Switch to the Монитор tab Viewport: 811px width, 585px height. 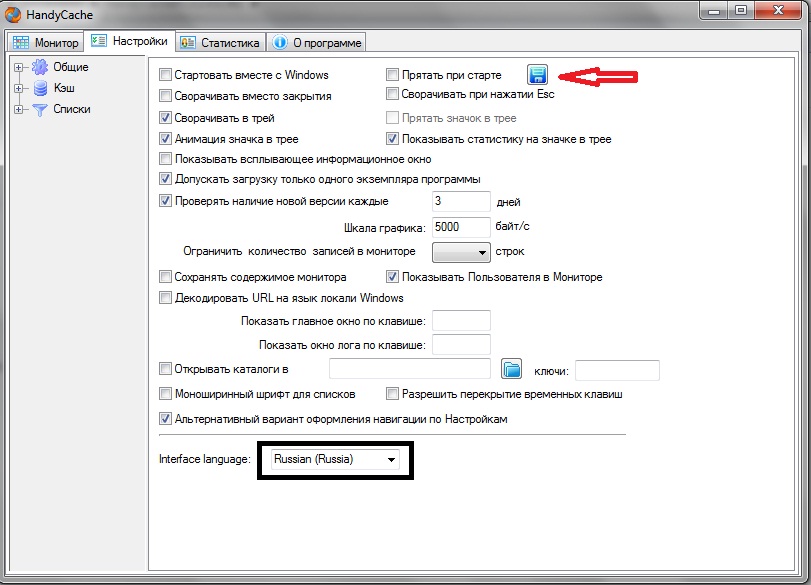(x=46, y=42)
